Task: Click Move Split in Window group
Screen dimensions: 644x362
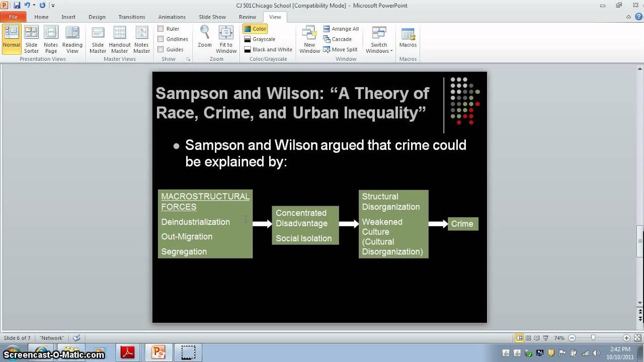Action: pos(341,49)
